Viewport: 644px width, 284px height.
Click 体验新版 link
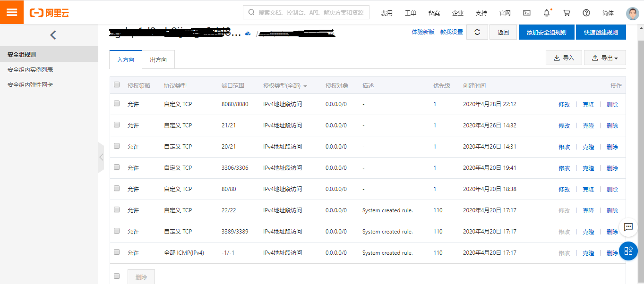coord(423,32)
